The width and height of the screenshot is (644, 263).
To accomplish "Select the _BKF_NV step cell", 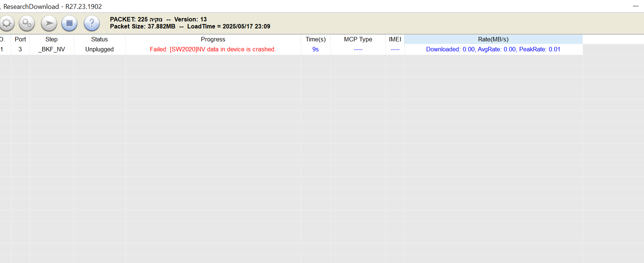I will pyautogui.click(x=52, y=49).
